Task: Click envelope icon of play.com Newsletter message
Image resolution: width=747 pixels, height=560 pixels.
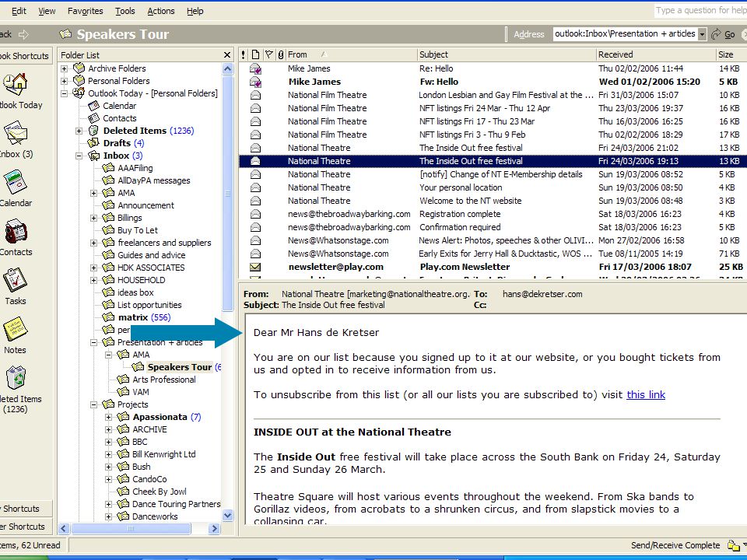Action: (x=255, y=267)
